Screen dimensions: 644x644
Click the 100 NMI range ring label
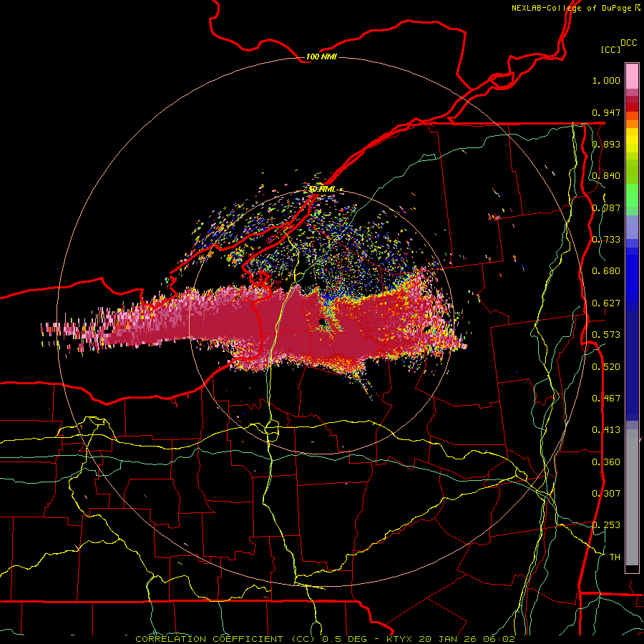pyautogui.click(x=321, y=57)
